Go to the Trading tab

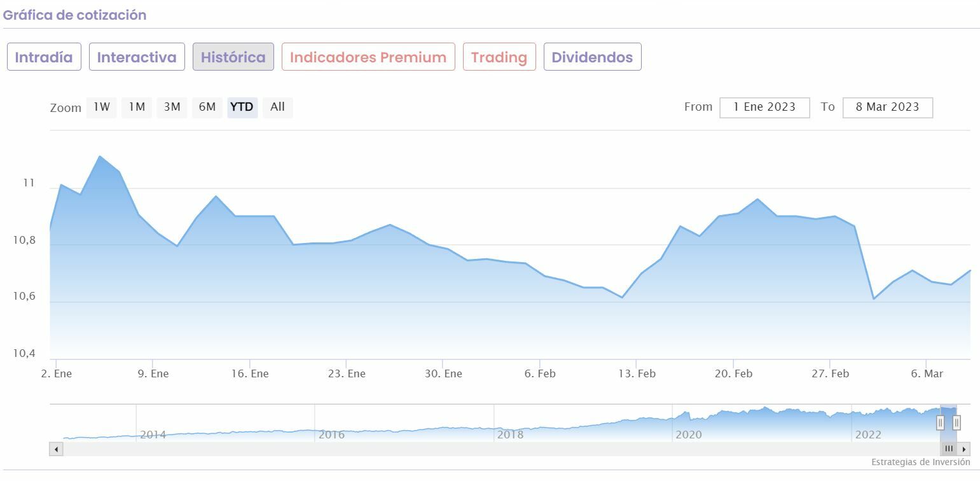coord(499,57)
